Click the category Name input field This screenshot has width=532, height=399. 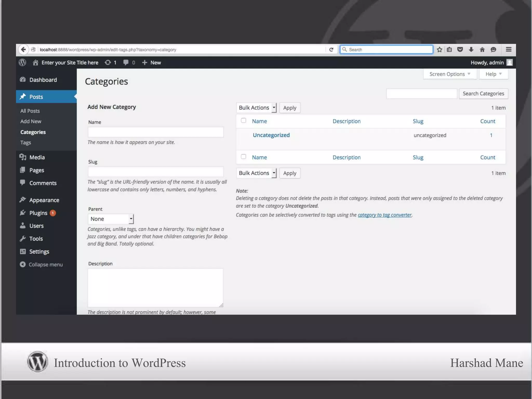pos(156,132)
